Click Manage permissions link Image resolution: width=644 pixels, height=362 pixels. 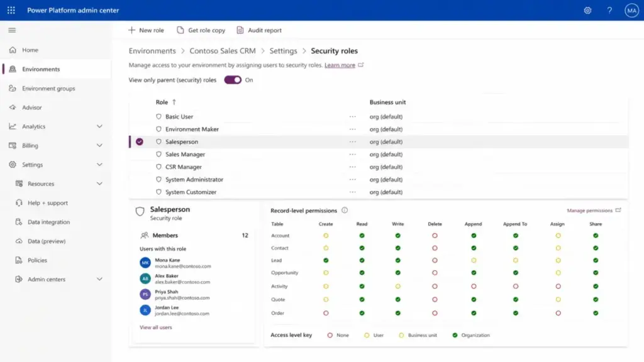(589, 210)
